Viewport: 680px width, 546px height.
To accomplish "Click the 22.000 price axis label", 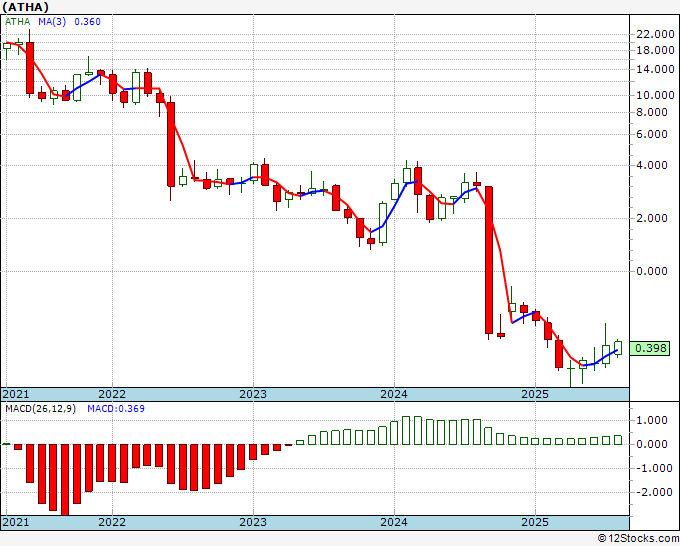I will pyautogui.click(x=655, y=35).
